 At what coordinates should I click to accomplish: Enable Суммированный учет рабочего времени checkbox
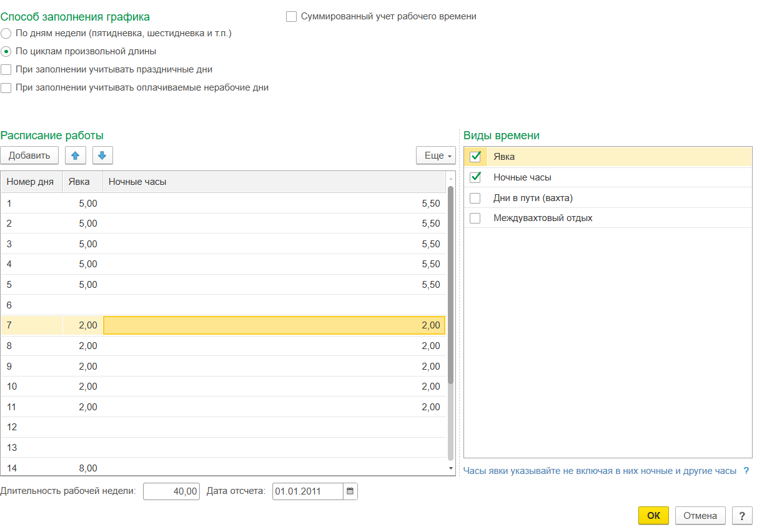point(291,17)
